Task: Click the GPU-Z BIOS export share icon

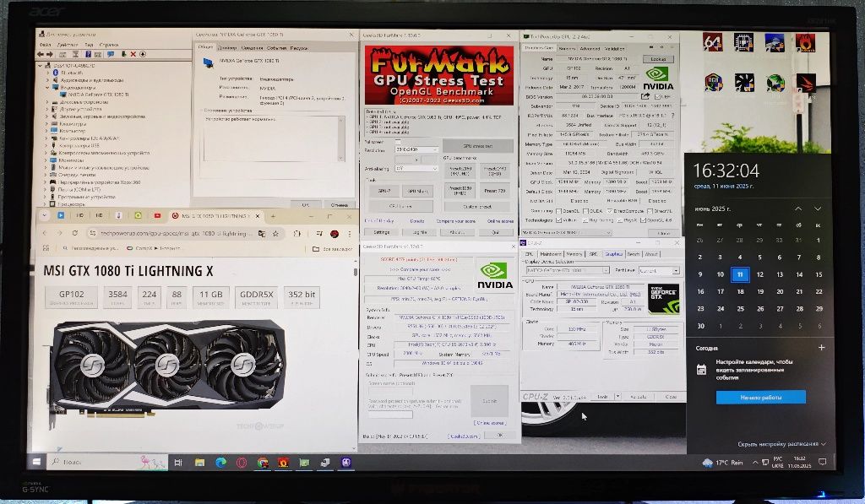Action: pos(645,96)
